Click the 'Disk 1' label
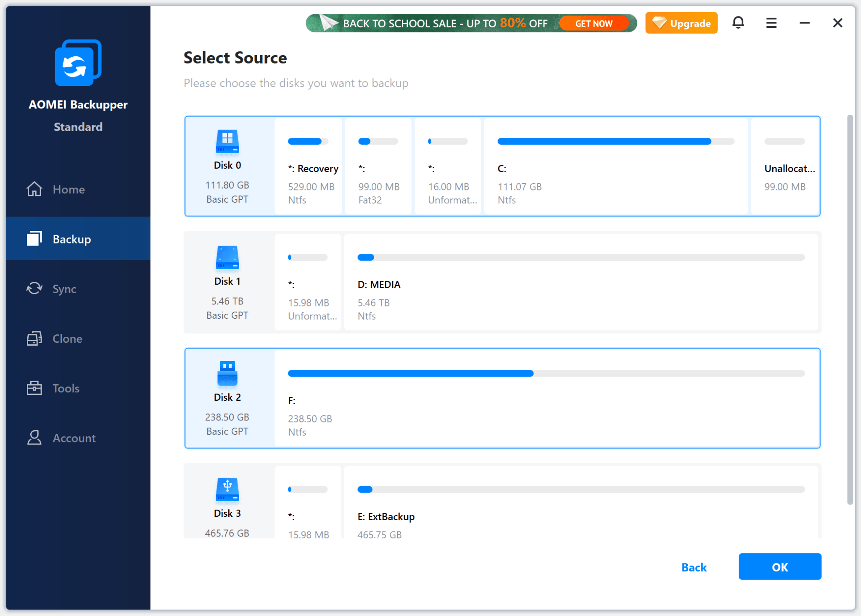The image size is (861, 616). pos(227,281)
